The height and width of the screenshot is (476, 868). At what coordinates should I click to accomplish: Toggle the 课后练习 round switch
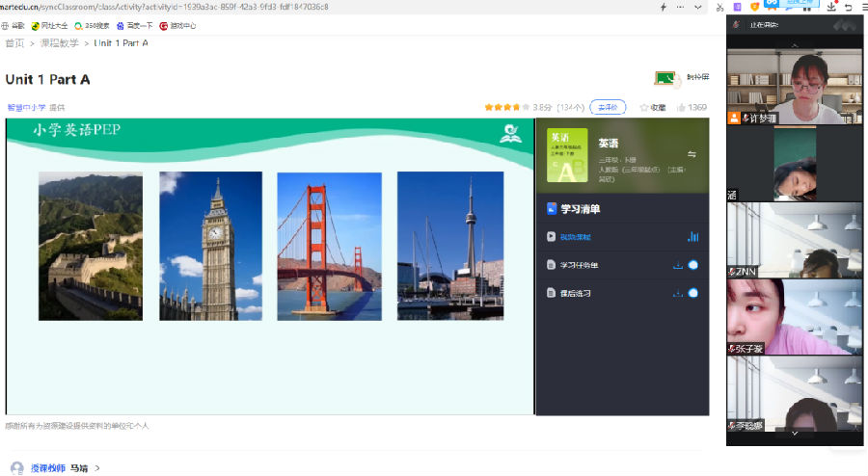click(692, 293)
